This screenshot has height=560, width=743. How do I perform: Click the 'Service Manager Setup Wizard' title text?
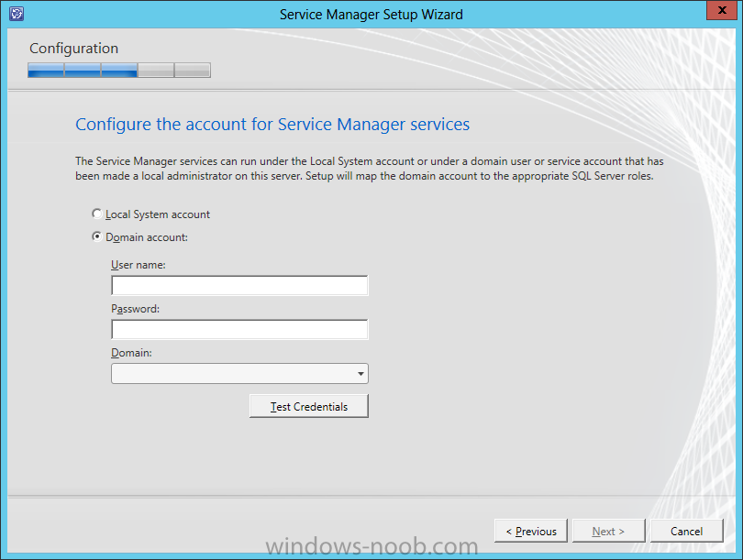(x=371, y=15)
